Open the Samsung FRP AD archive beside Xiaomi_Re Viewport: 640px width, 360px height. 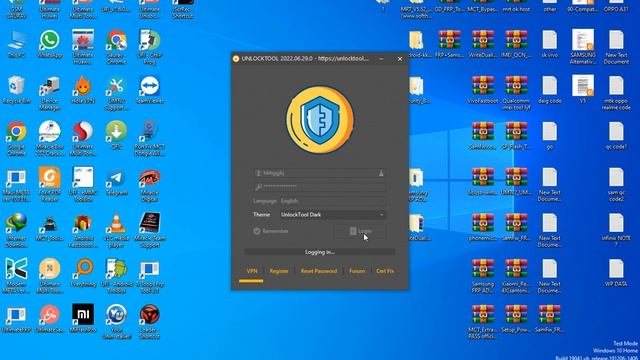tap(483, 276)
